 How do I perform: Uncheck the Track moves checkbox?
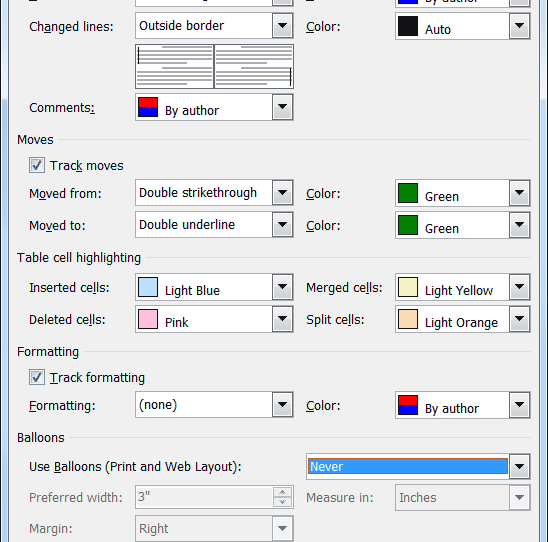tap(37, 165)
